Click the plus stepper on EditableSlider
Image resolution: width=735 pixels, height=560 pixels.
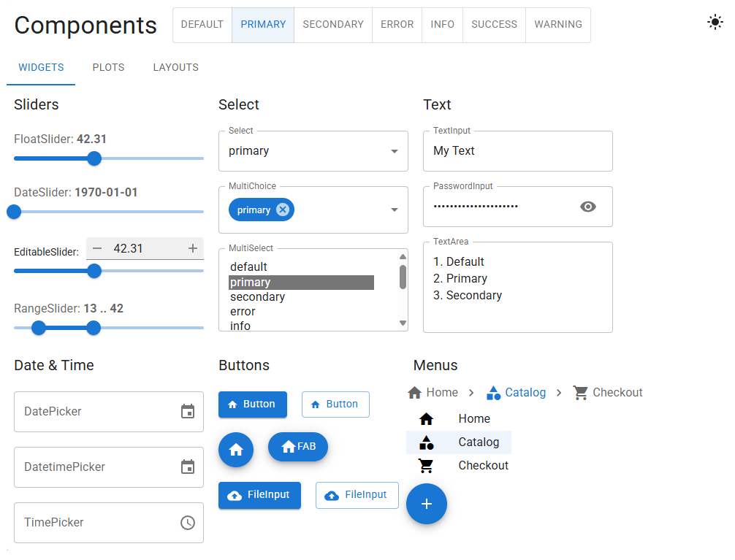tap(194, 248)
